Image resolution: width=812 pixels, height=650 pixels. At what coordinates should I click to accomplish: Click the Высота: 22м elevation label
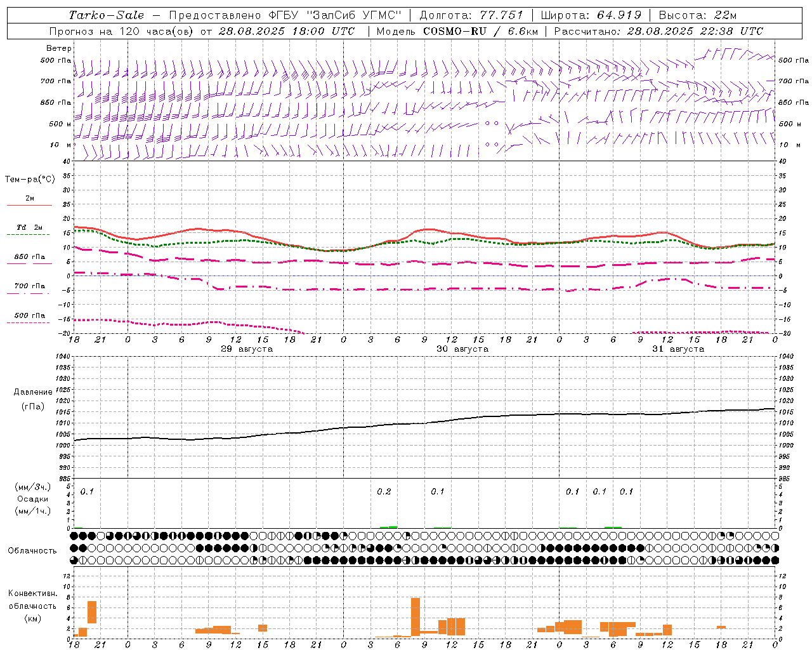pos(698,15)
